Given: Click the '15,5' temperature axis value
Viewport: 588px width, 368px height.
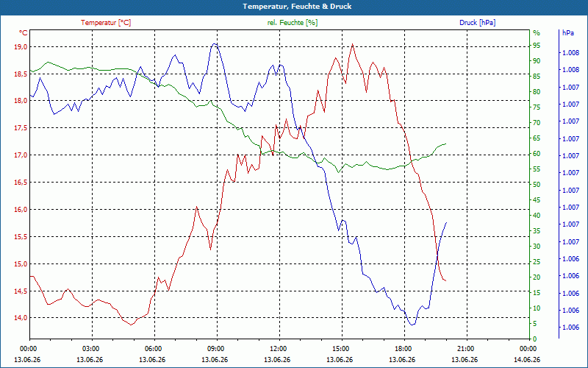Looking at the screenshot, I should [21, 236].
